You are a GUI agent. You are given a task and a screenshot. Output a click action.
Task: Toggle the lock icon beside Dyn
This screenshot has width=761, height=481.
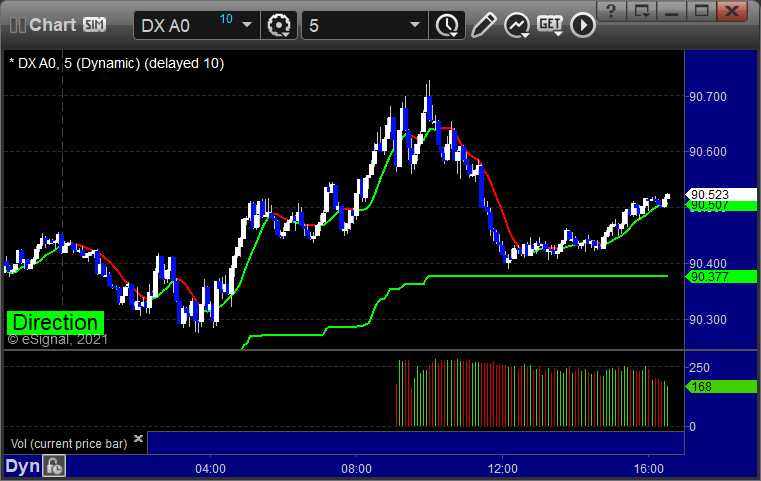[54, 466]
